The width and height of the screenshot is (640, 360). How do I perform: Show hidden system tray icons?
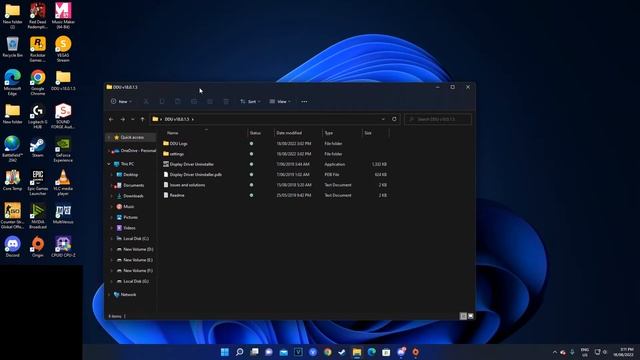point(554,352)
